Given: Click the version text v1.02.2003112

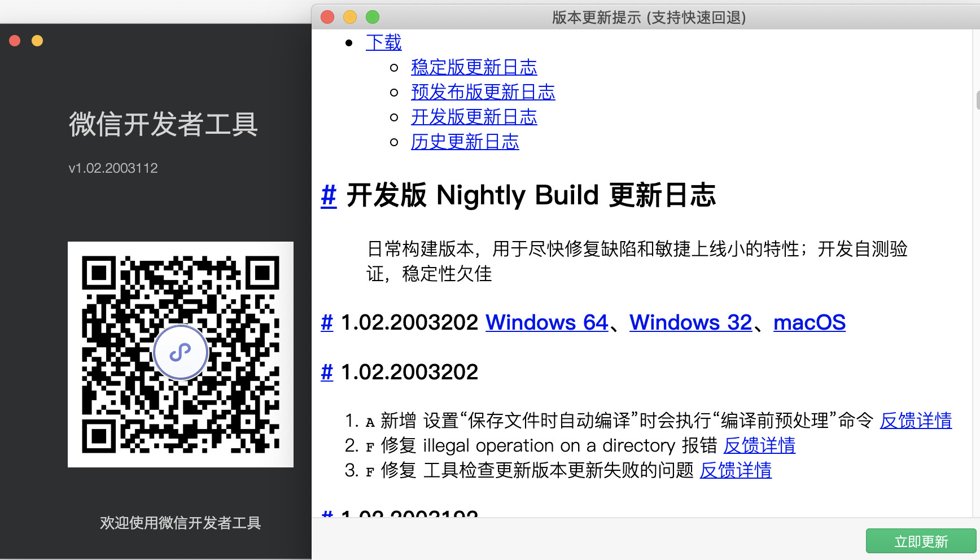Looking at the screenshot, I should (113, 168).
